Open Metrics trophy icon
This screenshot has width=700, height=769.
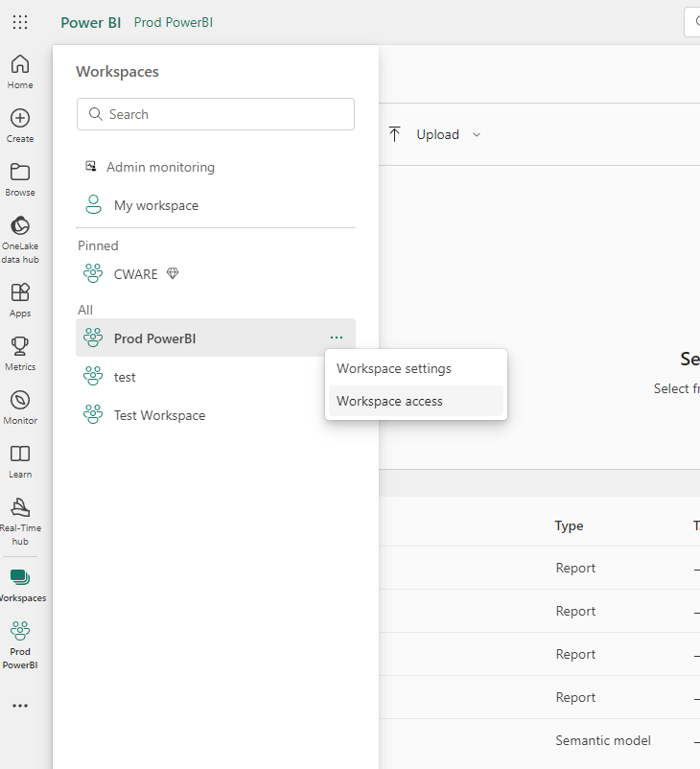pos(20,353)
